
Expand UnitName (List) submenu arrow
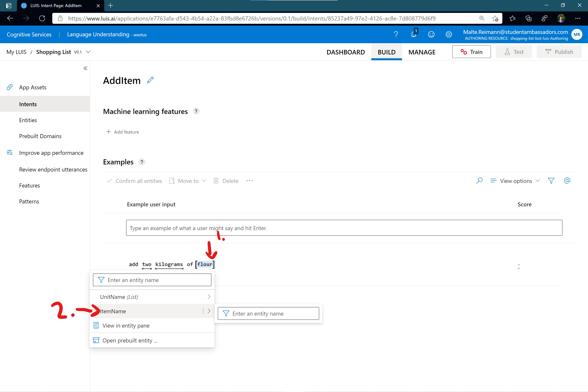point(209,297)
